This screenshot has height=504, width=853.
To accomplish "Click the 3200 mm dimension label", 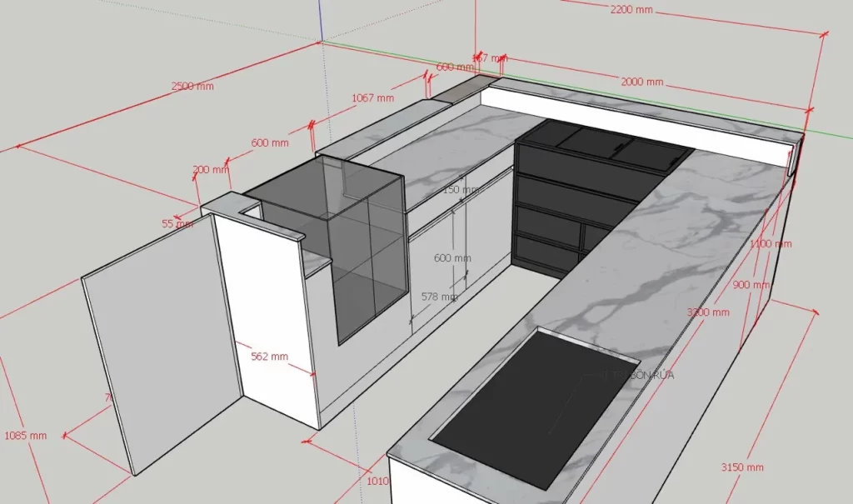I will [x=708, y=312].
